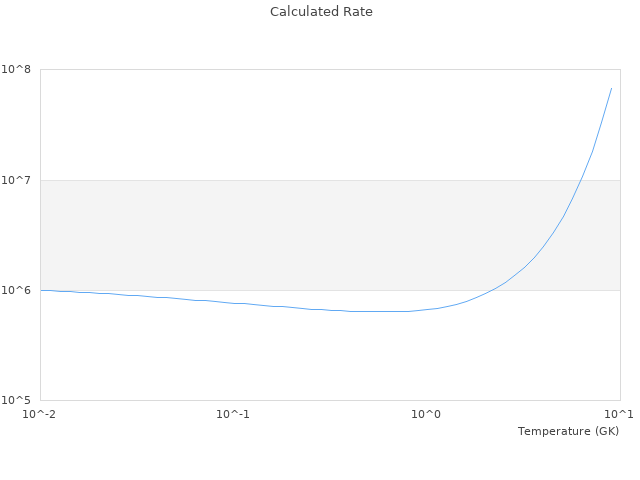The width and height of the screenshot is (640, 480).
Task: Click the blue curve's highest point at top right
Action: [x=611, y=88]
